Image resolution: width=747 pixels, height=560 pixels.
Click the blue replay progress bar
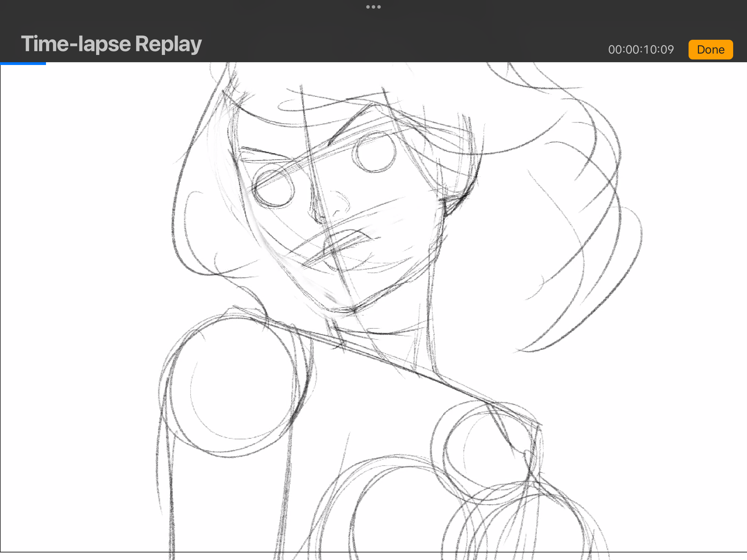click(x=23, y=63)
